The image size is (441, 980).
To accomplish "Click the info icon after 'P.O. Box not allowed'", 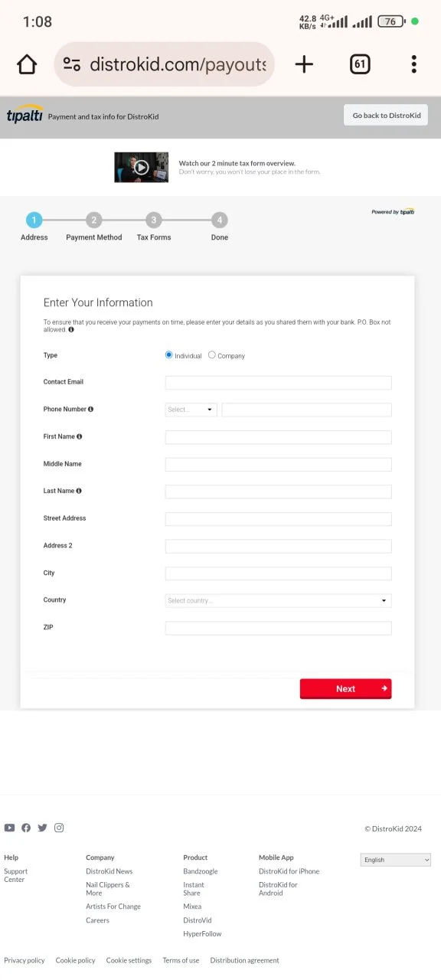I will pos(71,330).
